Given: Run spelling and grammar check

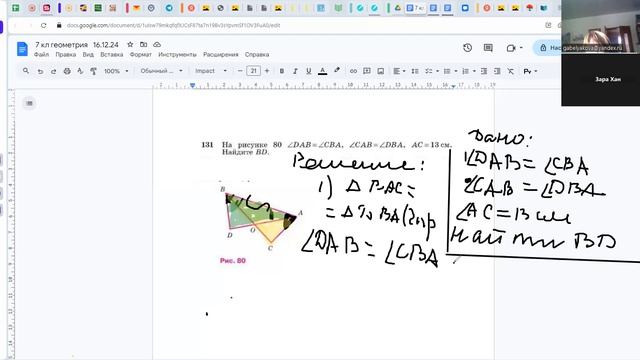Looking at the screenshot, I should (x=80, y=71).
